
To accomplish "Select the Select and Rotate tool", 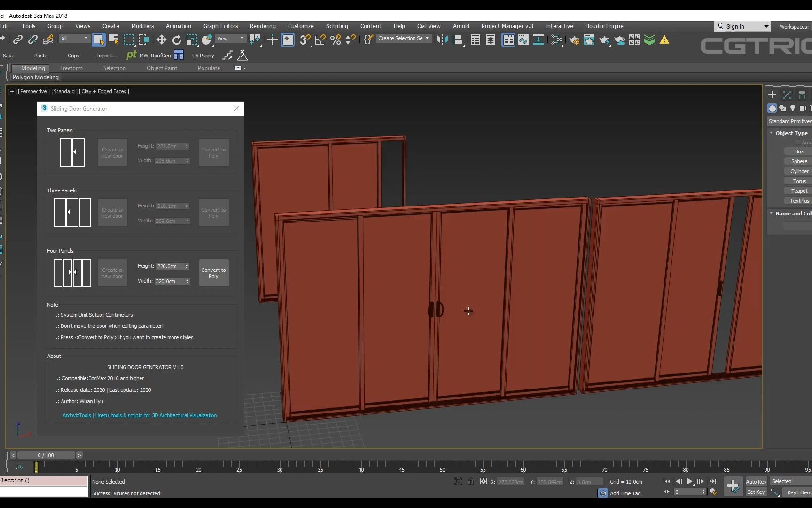I will tap(177, 40).
